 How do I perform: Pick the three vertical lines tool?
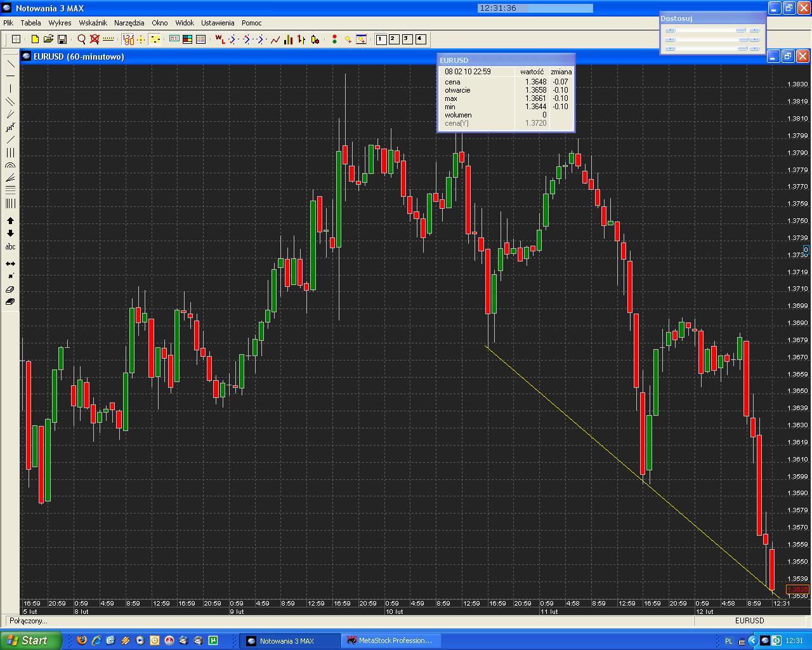click(10, 152)
